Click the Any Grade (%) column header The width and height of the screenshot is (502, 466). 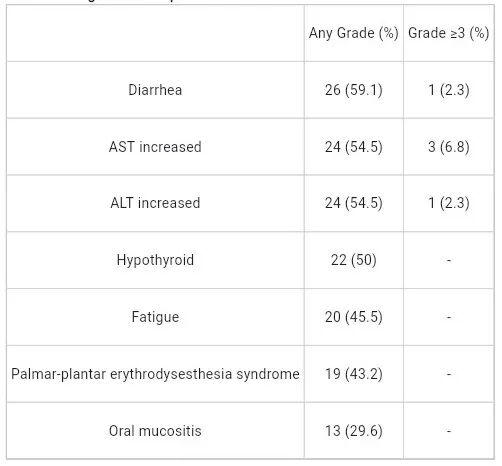pyautogui.click(x=354, y=33)
